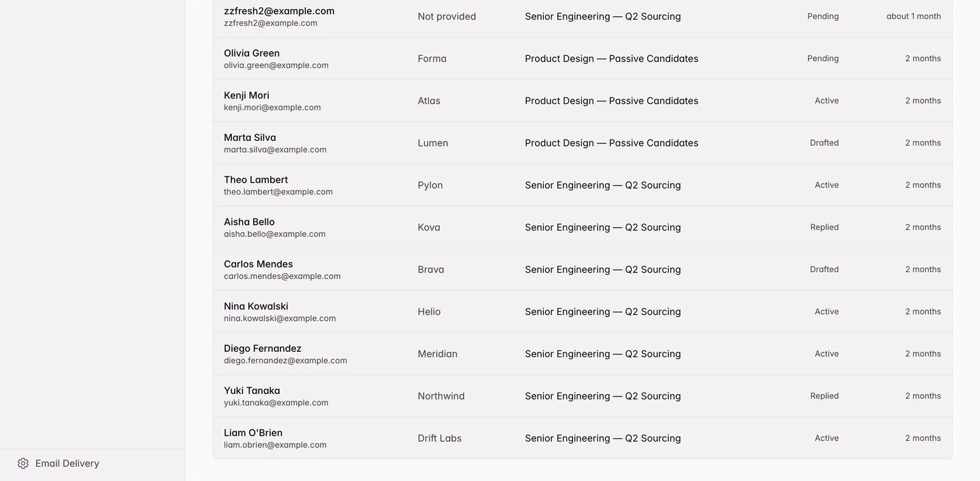Open Product Design campaign for Olivia Green
Viewport: 980px width, 481px height.
click(611, 59)
